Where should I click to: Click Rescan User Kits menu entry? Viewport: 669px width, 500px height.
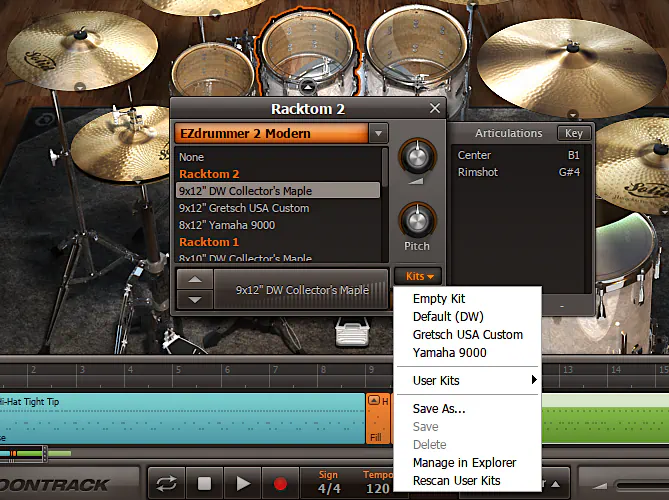(467, 480)
